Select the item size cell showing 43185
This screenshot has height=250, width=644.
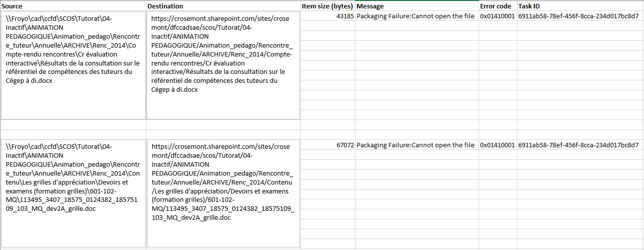point(328,16)
